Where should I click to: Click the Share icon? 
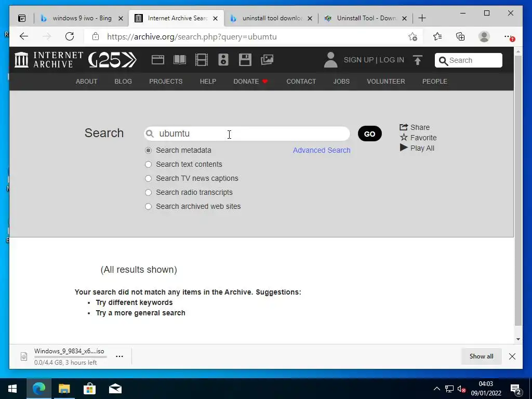coord(403,127)
